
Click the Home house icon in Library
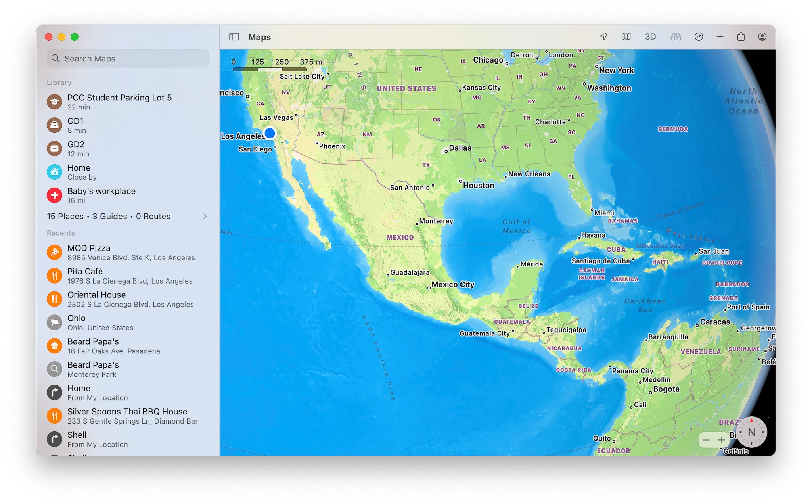coord(54,172)
